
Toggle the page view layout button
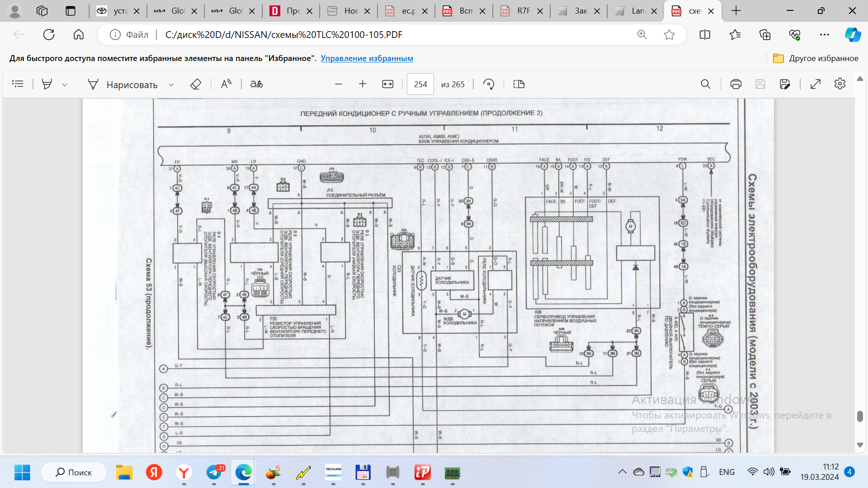click(x=519, y=84)
